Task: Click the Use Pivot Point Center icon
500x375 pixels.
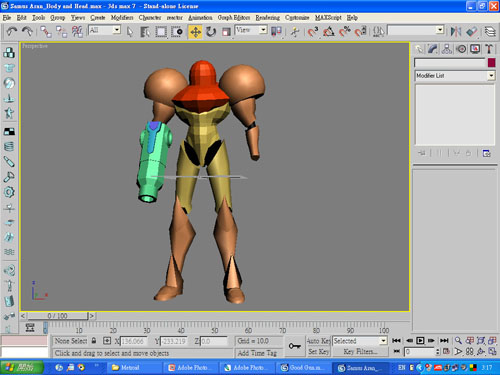Action: point(276,32)
